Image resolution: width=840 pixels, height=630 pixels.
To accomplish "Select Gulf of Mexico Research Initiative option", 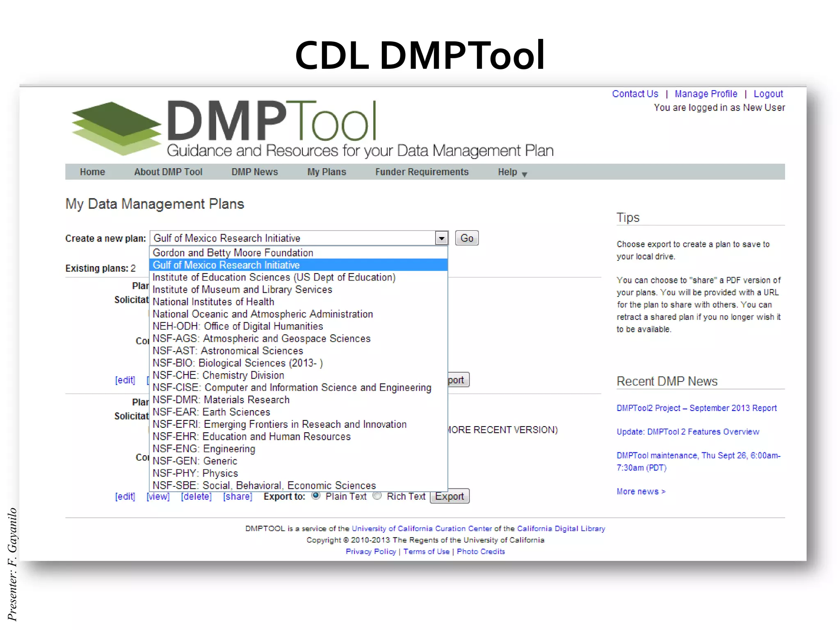I will coord(299,265).
